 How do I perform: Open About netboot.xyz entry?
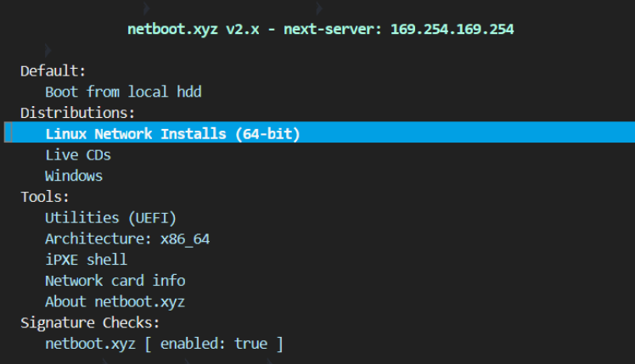click(x=115, y=301)
